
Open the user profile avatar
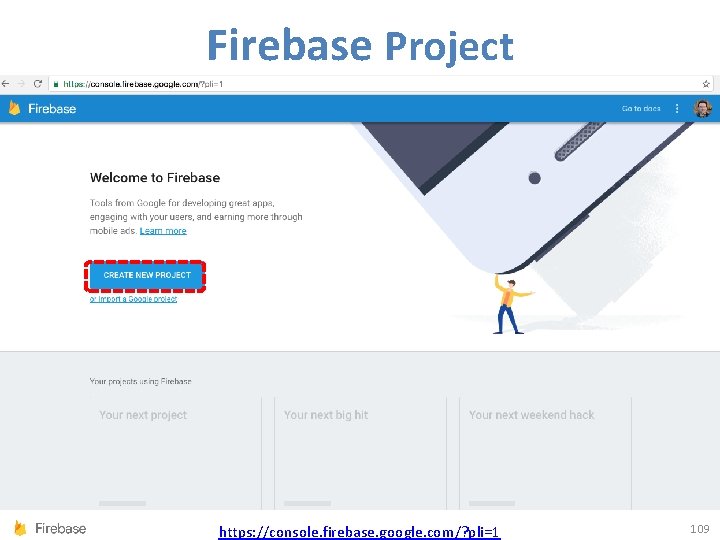coord(703,108)
